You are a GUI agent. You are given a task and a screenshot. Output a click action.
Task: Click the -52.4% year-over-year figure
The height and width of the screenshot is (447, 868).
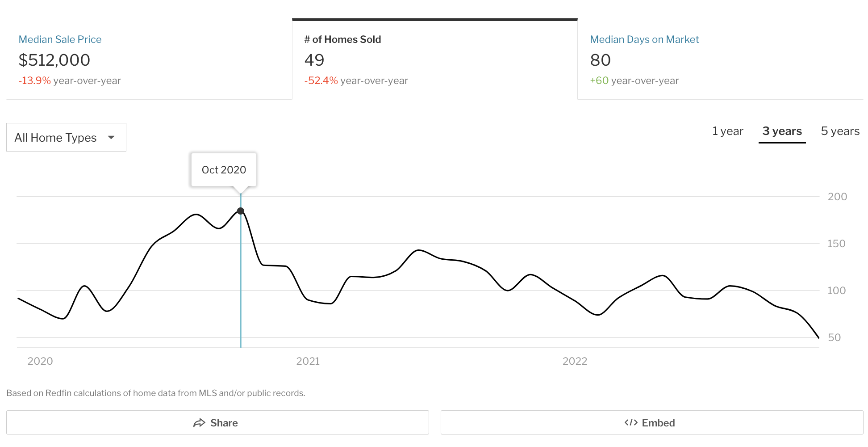321,81
